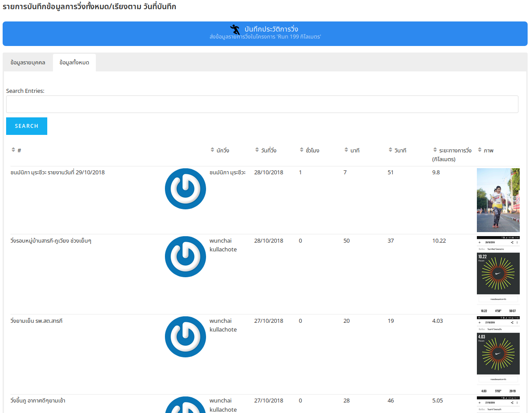This screenshot has width=532, height=413.
Task: Open the 10.22 km Nike run screenshot thumbnail
Action: (498, 274)
